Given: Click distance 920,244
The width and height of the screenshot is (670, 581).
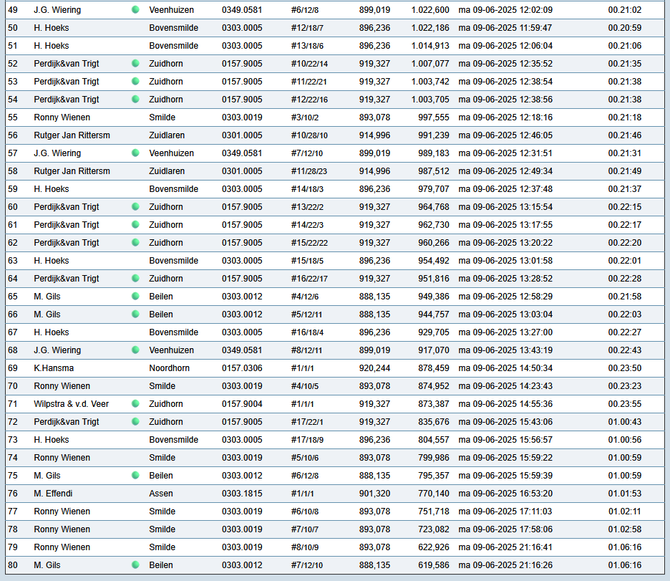Looking at the screenshot, I should (374, 368).
